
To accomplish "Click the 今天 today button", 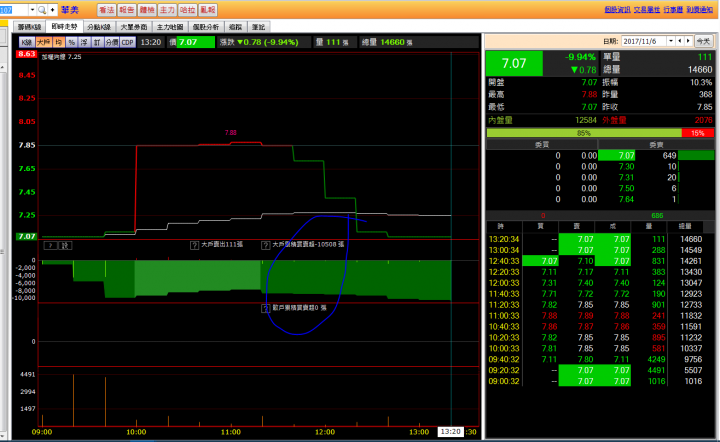I will [703, 41].
